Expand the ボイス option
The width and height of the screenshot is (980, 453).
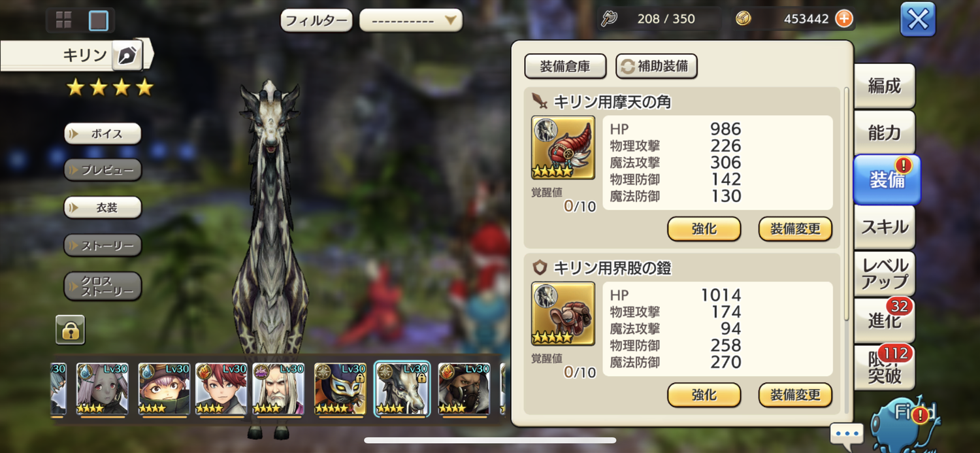[103, 133]
